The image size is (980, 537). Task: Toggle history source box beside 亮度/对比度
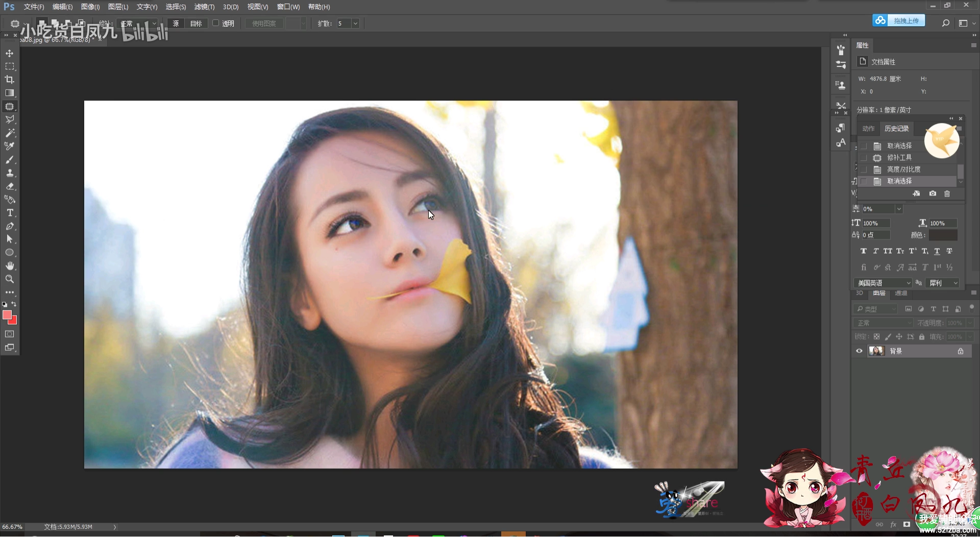(864, 169)
